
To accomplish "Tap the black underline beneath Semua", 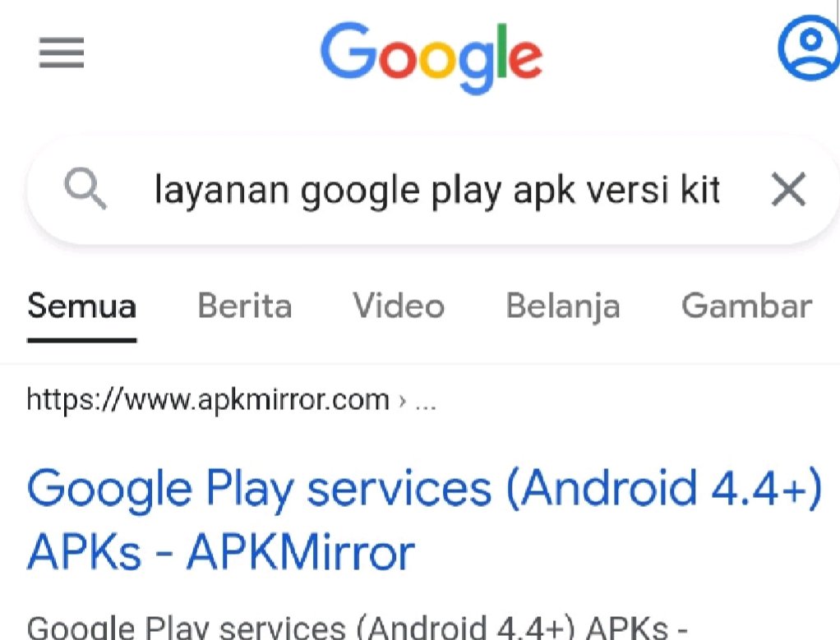I will (x=82, y=339).
